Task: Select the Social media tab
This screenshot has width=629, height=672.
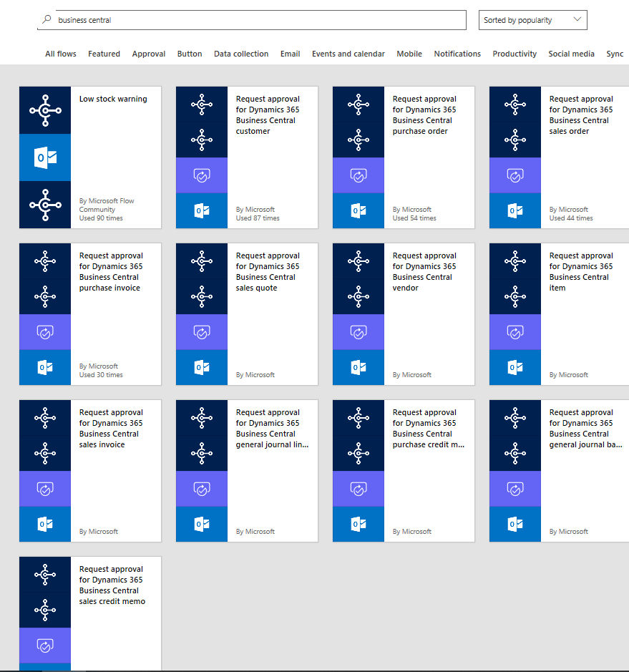Action: click(572, 54)
